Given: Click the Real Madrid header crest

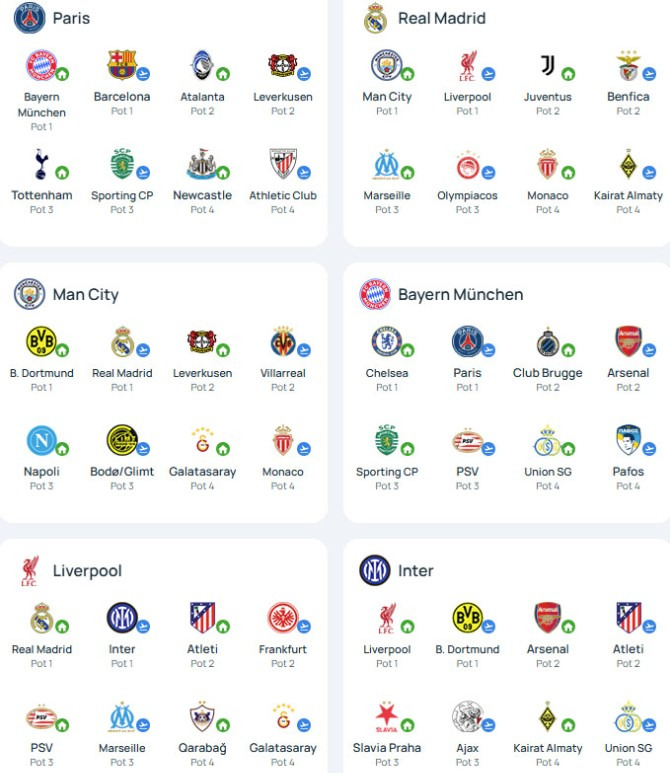Looking at the screenshot, I should tap(375, 18).
